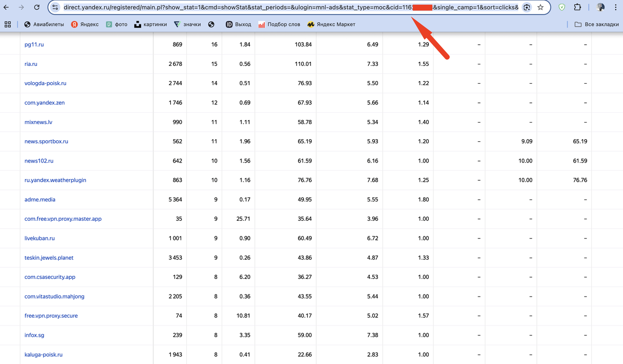The height and width of the screenshot is (364, 623).
Task: Open the news102.ru link
Action: coord(39,161)
